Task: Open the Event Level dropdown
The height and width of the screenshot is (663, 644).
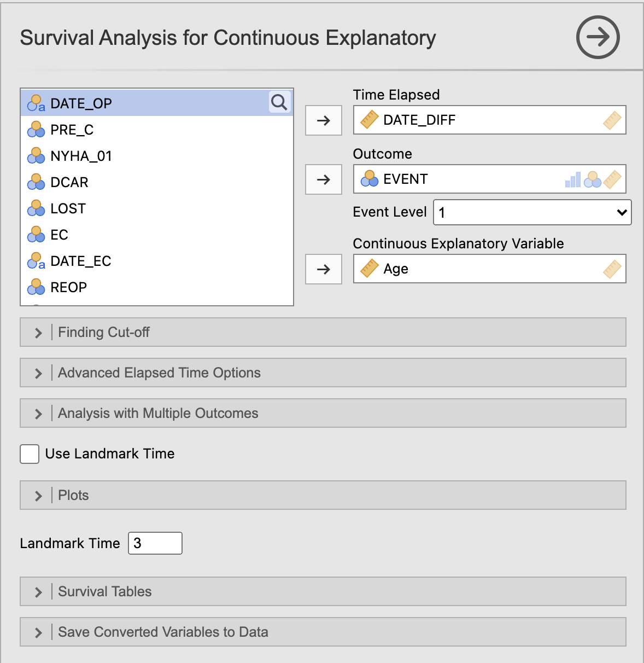Action: point(532,212)
